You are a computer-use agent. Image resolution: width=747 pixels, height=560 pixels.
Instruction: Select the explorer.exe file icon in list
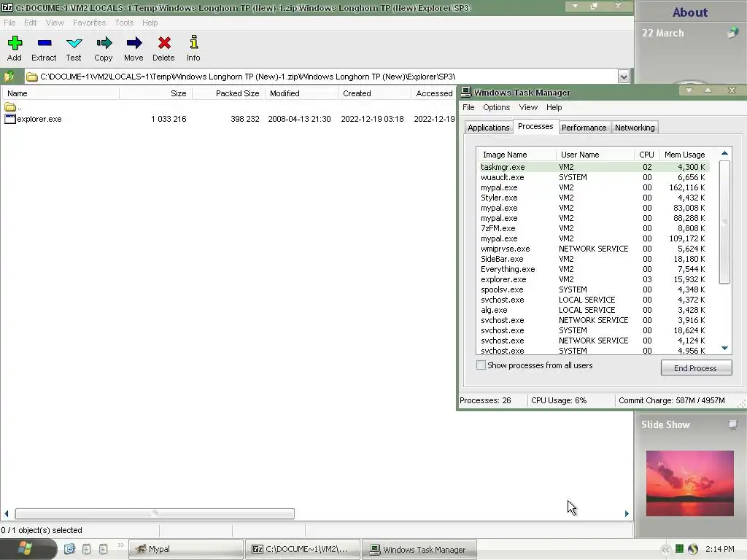pyautogui.click(x=10, y=119)
